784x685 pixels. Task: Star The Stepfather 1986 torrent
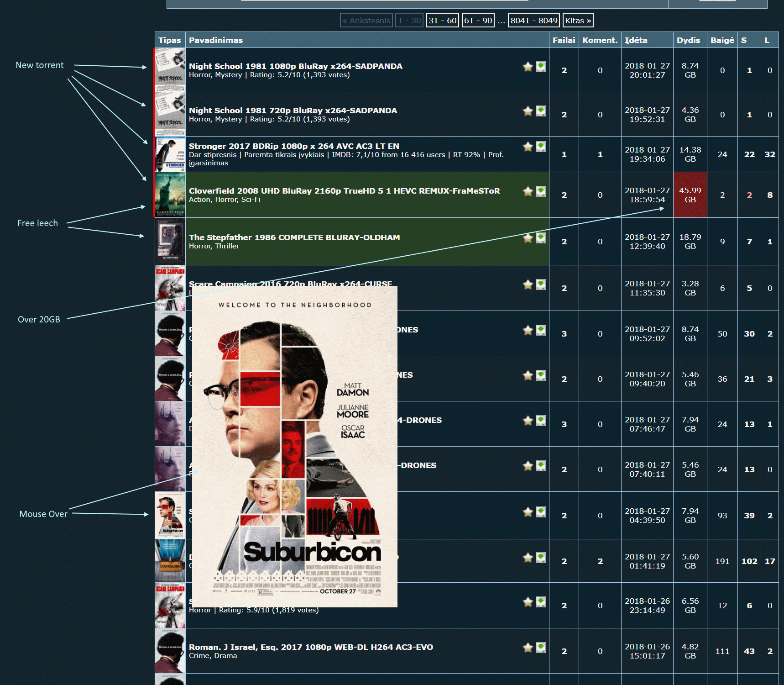[x=528, y=238]
